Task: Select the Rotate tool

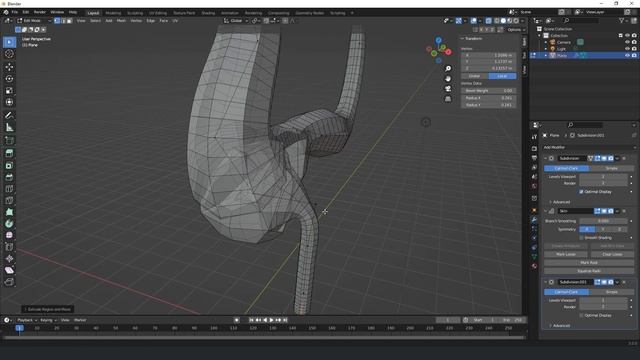Action: 9,78
